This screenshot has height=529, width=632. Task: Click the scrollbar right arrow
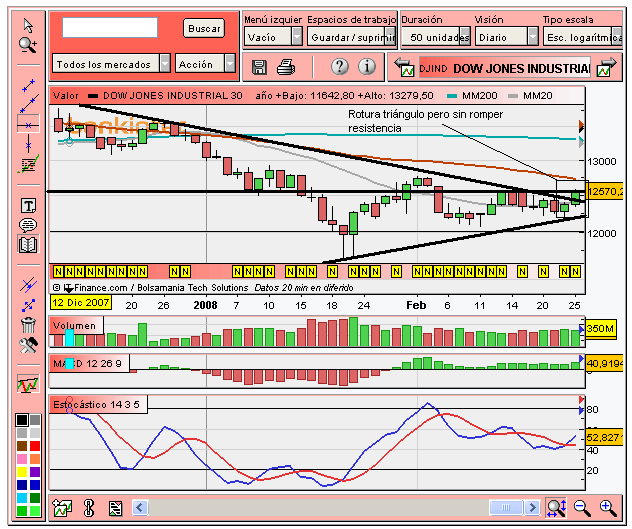coord(532,507)
